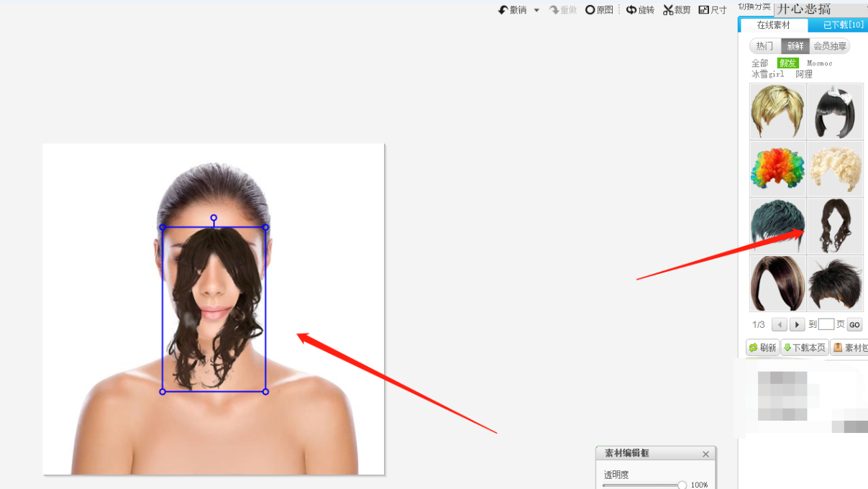868x489 pixels.
Task: Select the 会员独享 filter
Action: tap(830, 46)
